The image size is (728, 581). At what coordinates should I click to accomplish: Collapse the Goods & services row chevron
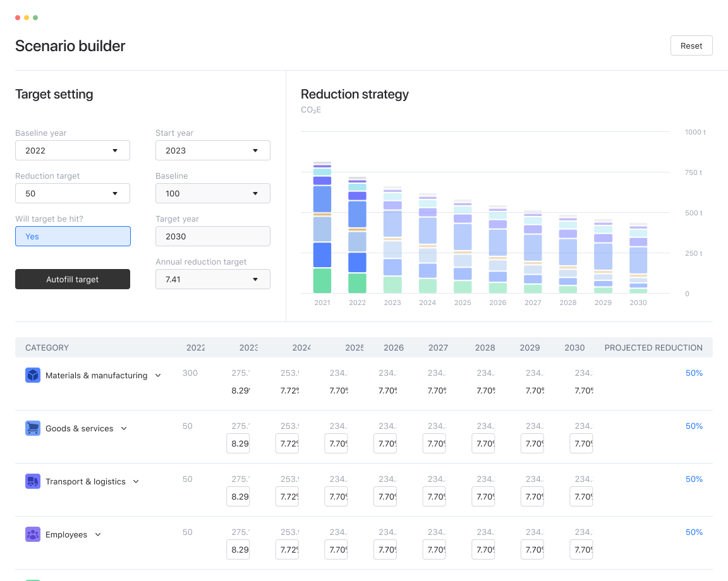tap(124, 428)
